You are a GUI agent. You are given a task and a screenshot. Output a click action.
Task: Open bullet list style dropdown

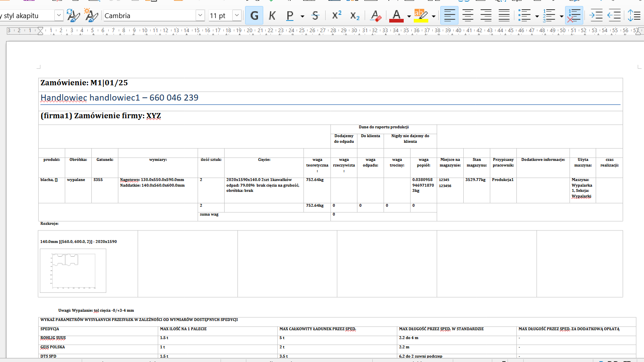(537, 16)
